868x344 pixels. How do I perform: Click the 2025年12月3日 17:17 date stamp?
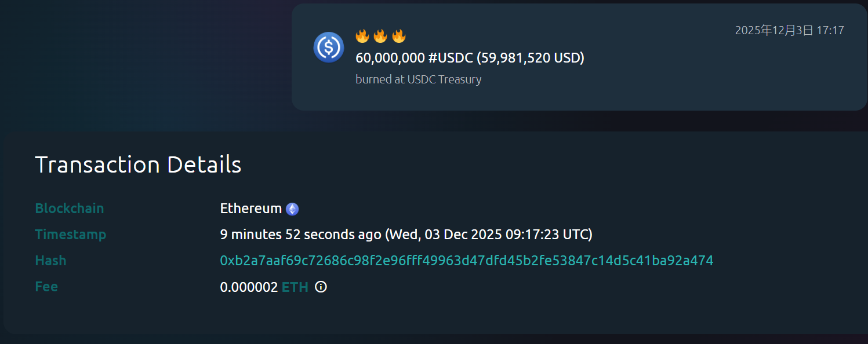[x=789, y=30]
